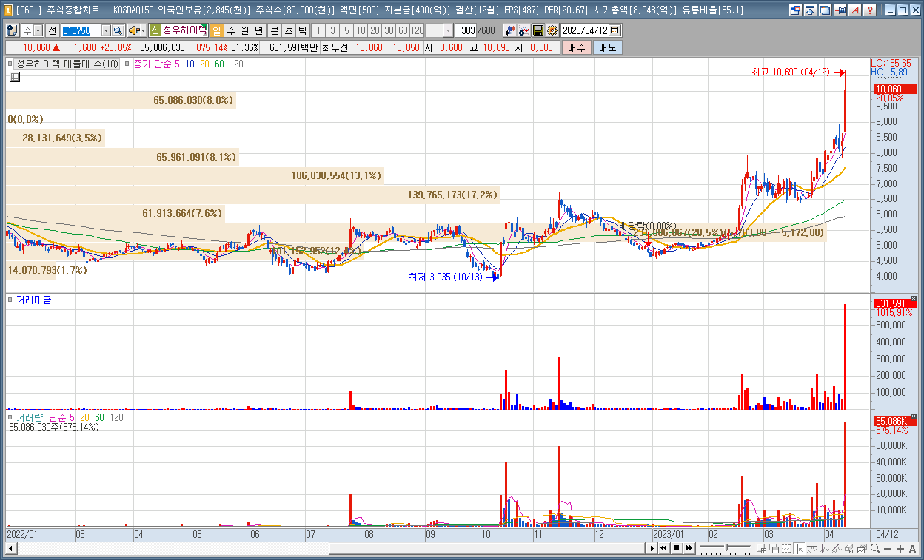Select the 분 minute period toggle

pyautogui.click(x=274, y=30)
